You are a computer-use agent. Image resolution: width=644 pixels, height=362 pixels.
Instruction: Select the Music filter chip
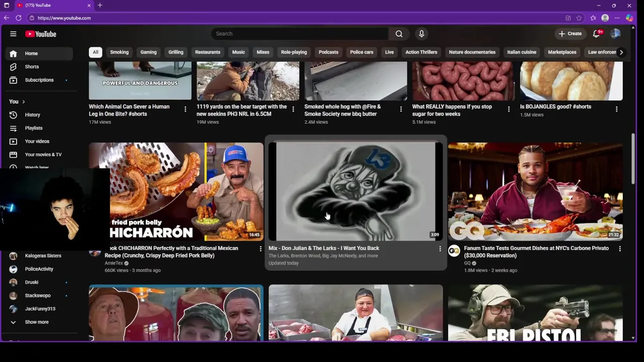238,52
